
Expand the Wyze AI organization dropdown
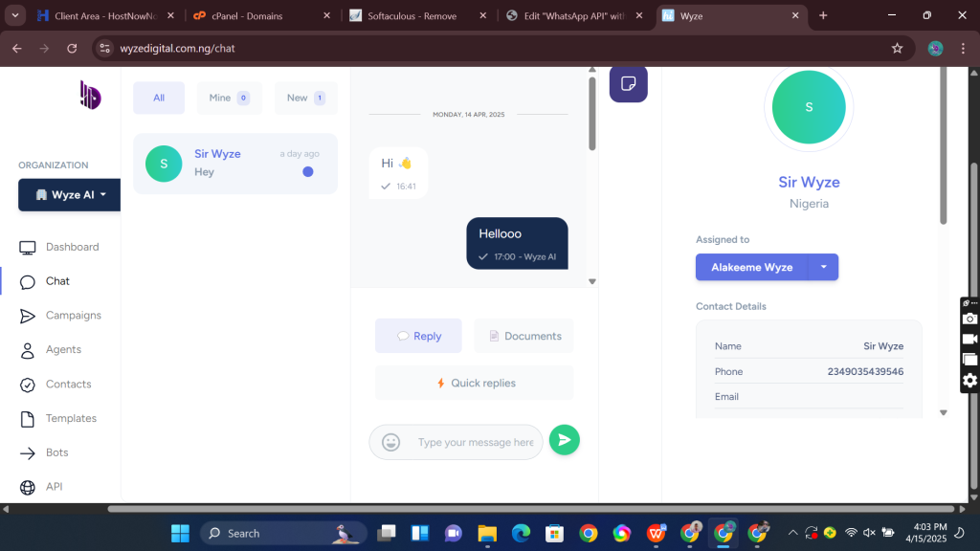tap(69, 195)
